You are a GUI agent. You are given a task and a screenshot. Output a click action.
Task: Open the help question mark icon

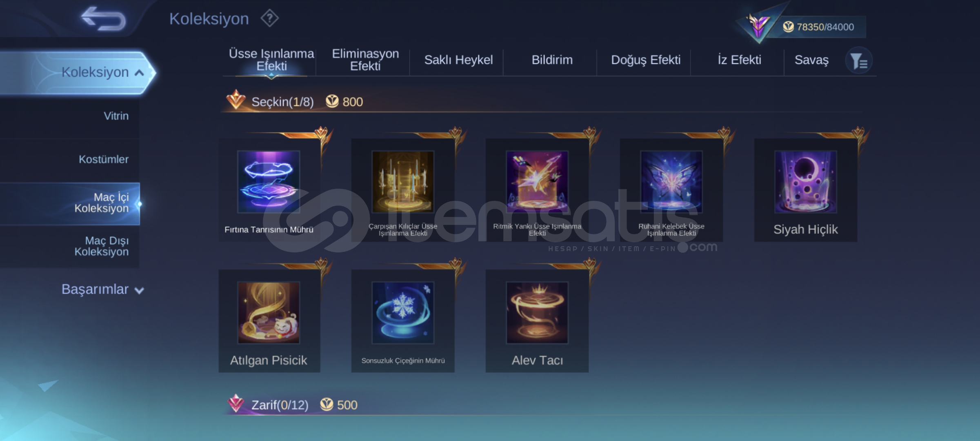coord(269,18)
